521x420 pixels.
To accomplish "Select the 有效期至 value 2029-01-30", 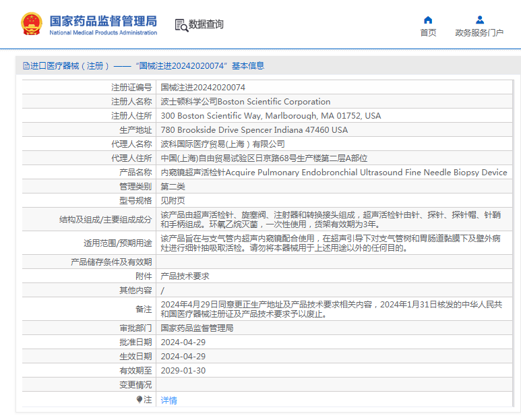I will pyautogui.click(x=183, y=371).
